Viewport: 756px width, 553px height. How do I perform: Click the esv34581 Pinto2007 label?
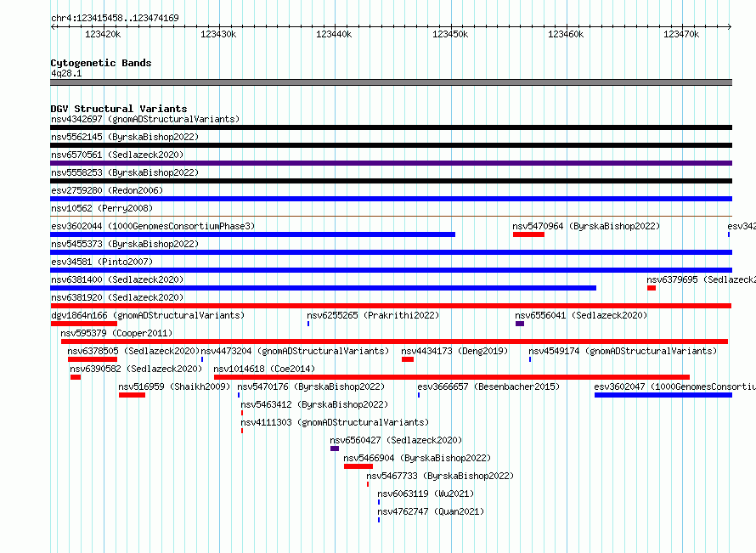(102, 262)
